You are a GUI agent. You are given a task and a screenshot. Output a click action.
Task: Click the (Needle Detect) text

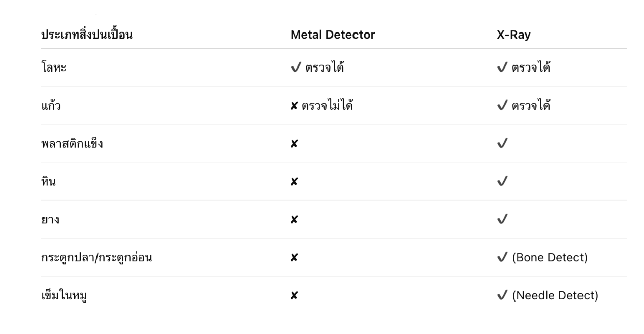(x=555, y=296)
